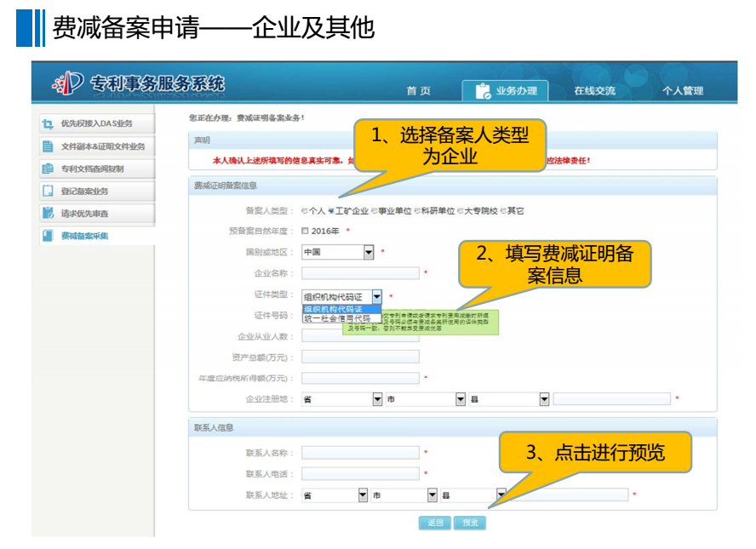This screenshot has width=756, height=549.
Task: Choose the 事业单位 radio button
Action: pos(374,210)
